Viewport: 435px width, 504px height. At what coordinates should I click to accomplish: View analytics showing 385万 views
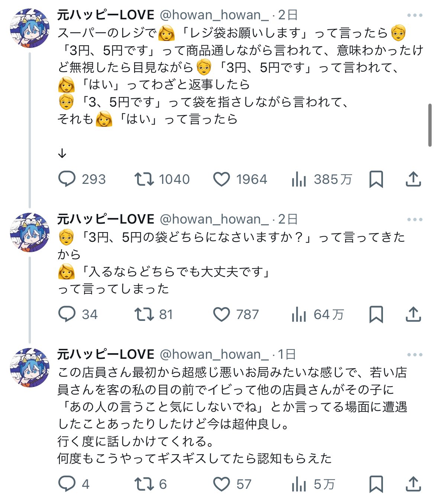[x=299, y=179]
